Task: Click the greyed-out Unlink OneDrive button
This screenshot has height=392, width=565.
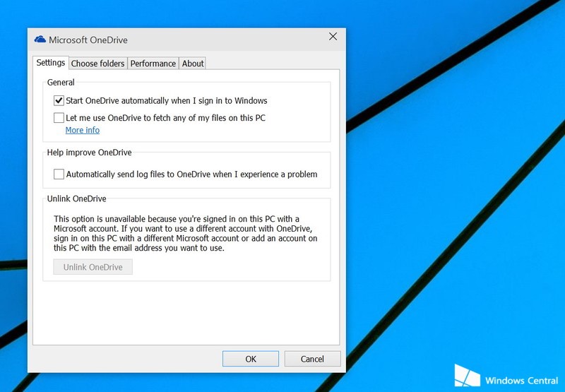Action: (93, 267)
